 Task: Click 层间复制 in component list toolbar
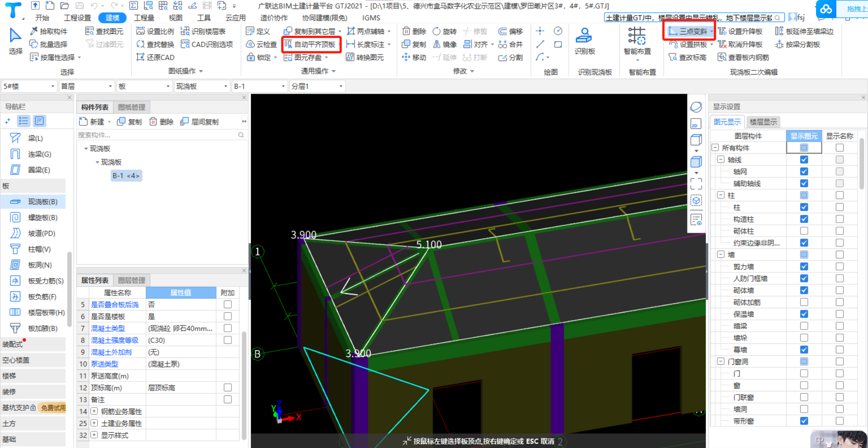[199, 122]
